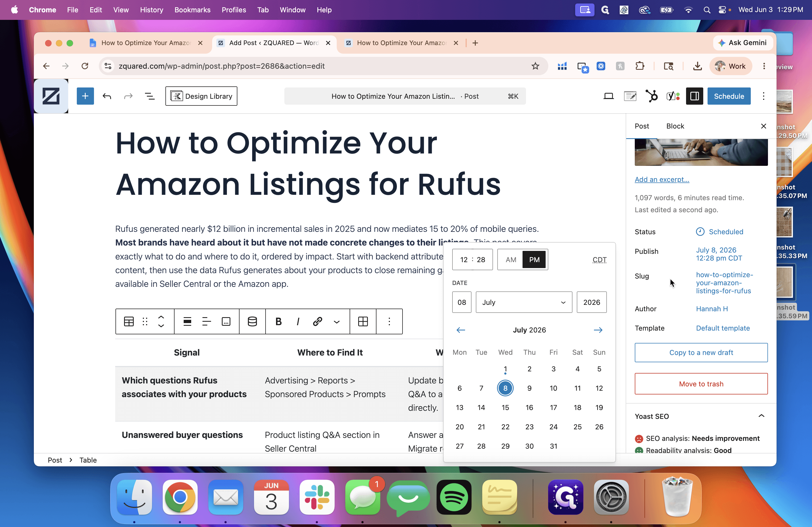The height and width of the screenshot is (527, 812).
Task: Open Default template selector
Action: tap(723, 328)
